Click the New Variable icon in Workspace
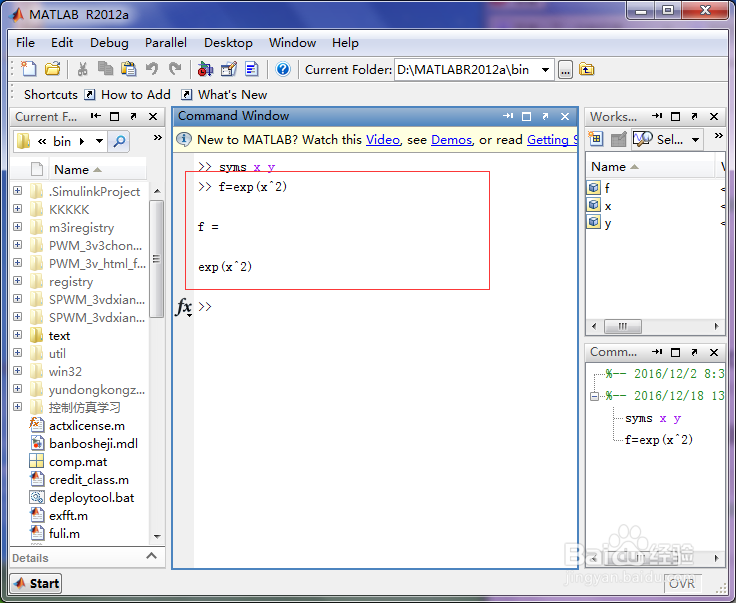Image resolution: width=736 pixels, height=603 pixels. point(596,139)
